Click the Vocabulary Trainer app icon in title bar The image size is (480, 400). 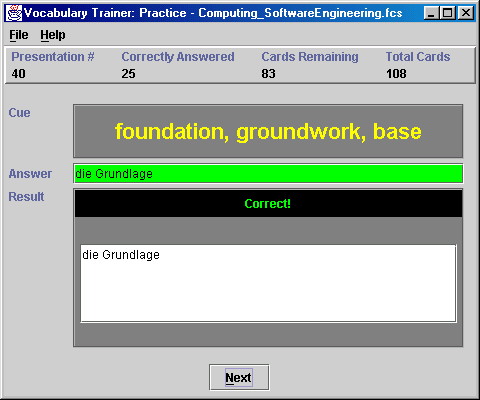coord(14,13)
